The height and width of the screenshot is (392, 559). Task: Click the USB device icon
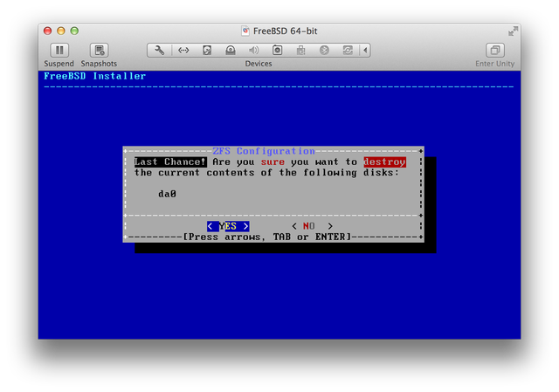coord(300,51)
